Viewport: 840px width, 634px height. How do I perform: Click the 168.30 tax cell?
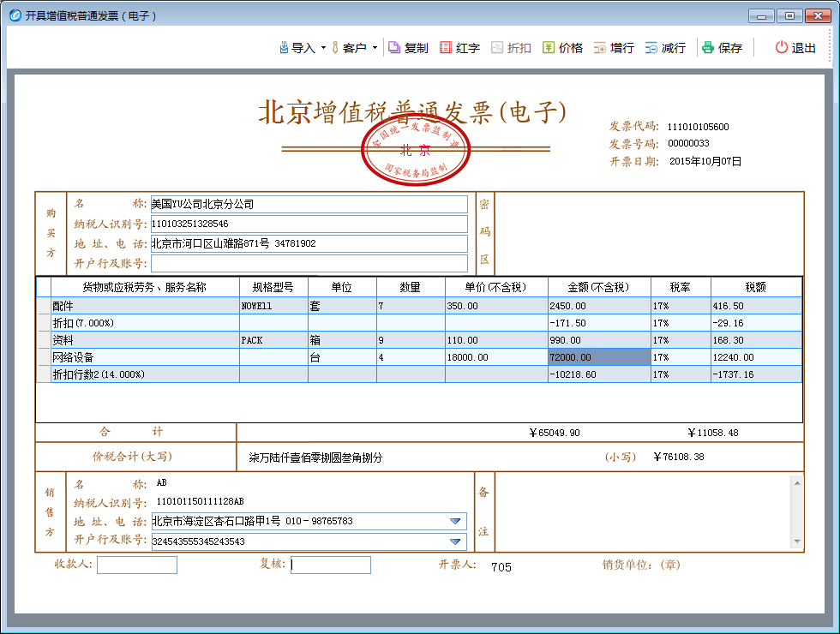point(756,340)
